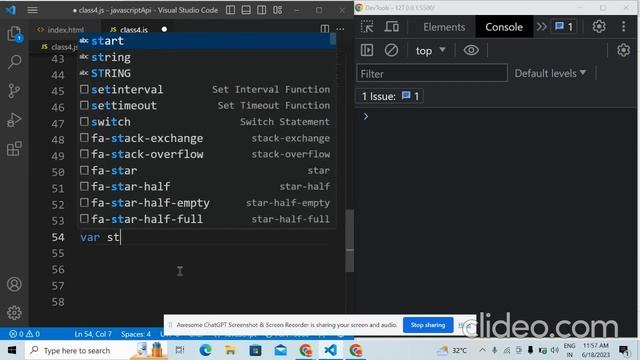This screenshot has height=360, width=640.
Task: Click line number 56 in the gutter
Action: (x=58, y=269)
